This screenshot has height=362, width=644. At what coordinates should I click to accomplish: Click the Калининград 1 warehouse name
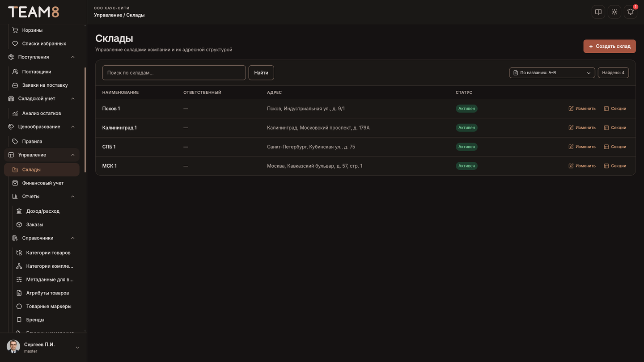[119, 128]
